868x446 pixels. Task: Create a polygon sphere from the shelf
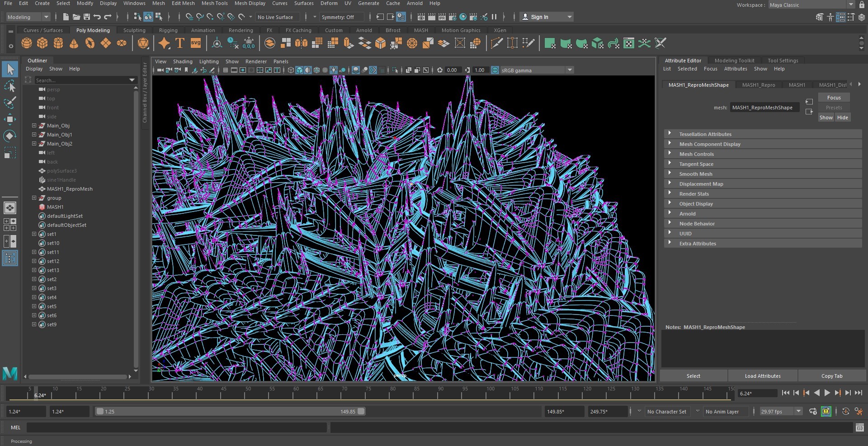(27, 43)
